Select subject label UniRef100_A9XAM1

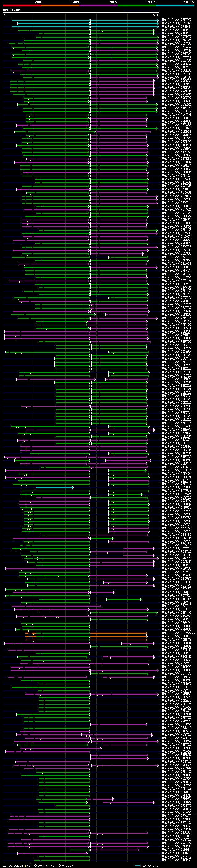176,94
